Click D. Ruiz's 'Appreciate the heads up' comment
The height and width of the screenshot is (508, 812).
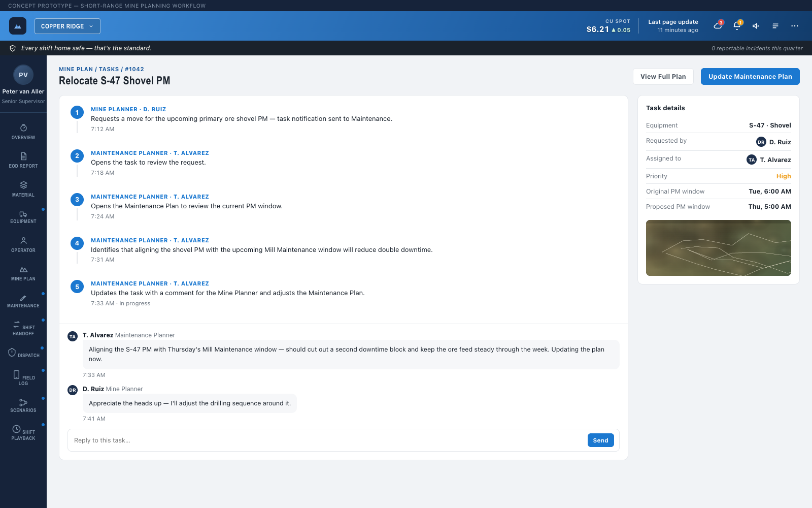click(190, 403)
